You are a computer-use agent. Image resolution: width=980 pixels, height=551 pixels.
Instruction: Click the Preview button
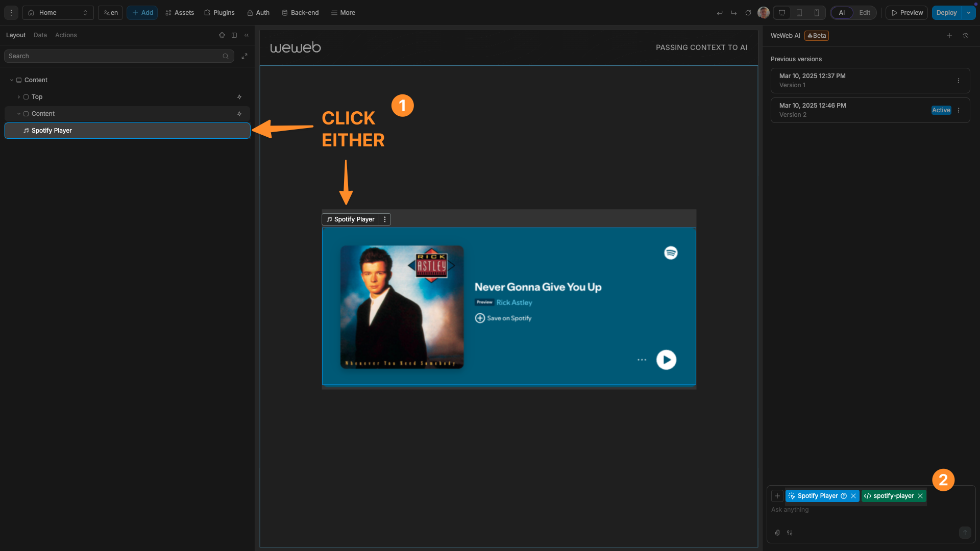(x=906, y=12)
